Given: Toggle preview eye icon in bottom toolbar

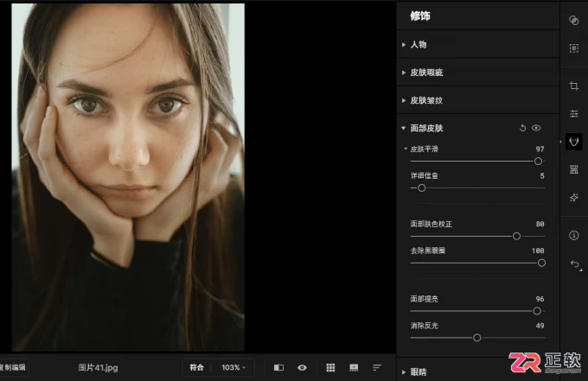Looking at the screenshot, I should coord(303,367).
